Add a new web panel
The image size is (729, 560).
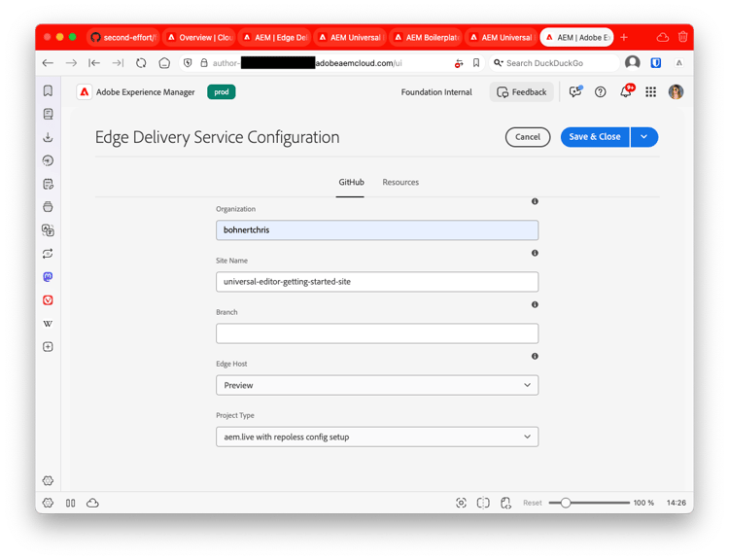[x=48, y=346]
